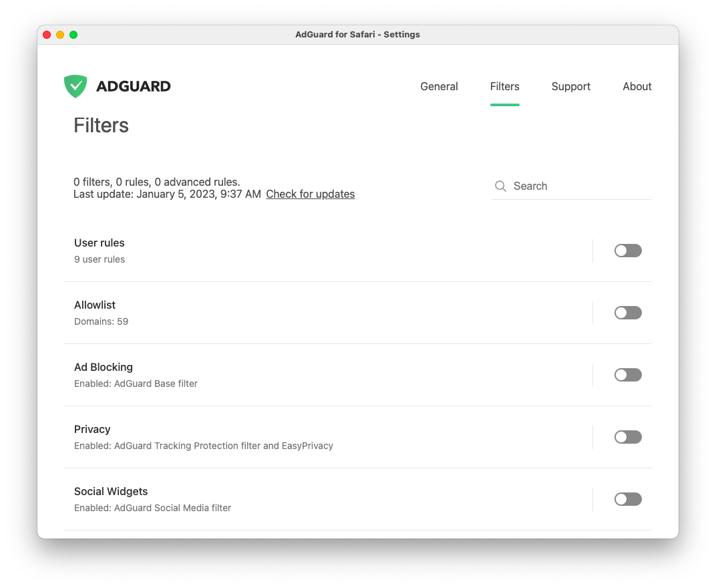Go to the Support tab
The height and width of the screenshot is (588, 716).
571,86
